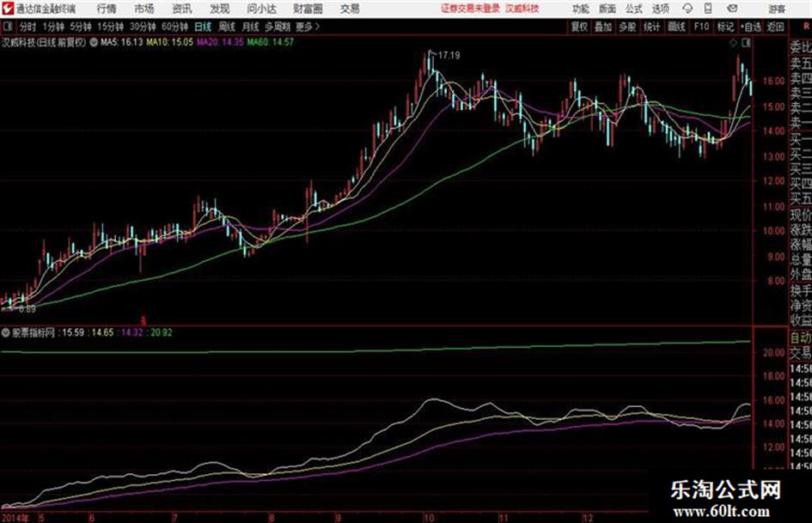Switch to the 15分钟 period tab
This screenshot has height=523, width=812.
coord(110,27)
